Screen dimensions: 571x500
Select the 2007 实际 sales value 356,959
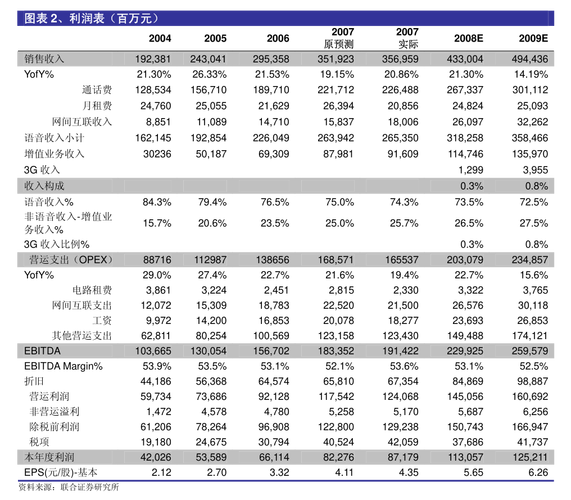400,59
